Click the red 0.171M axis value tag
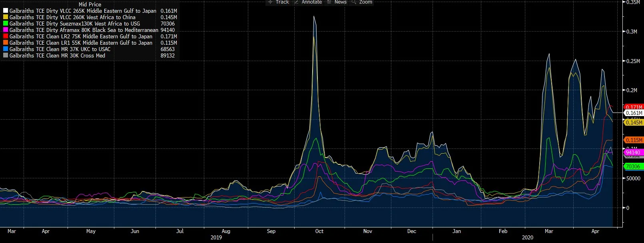This screenshot has height=243, width=644. [x=634, y=107]
